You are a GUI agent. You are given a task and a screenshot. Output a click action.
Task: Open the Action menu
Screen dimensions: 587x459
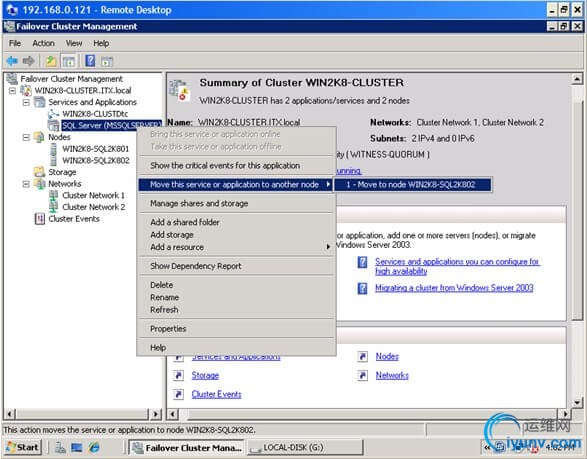43,43
